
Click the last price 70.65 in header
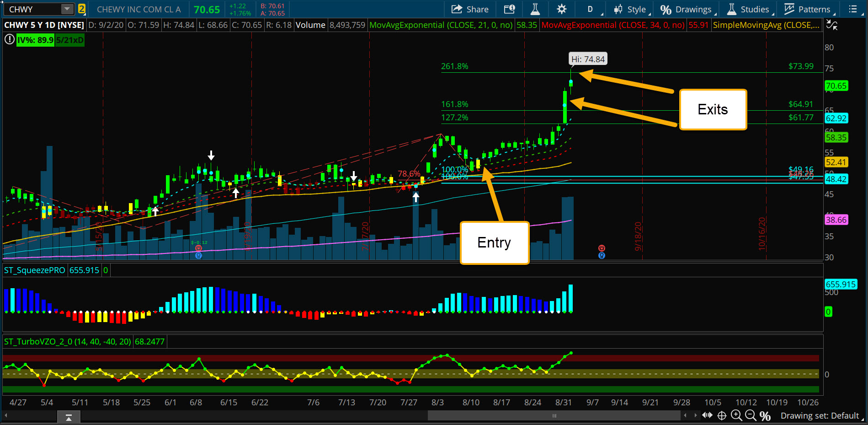point(207,9)
